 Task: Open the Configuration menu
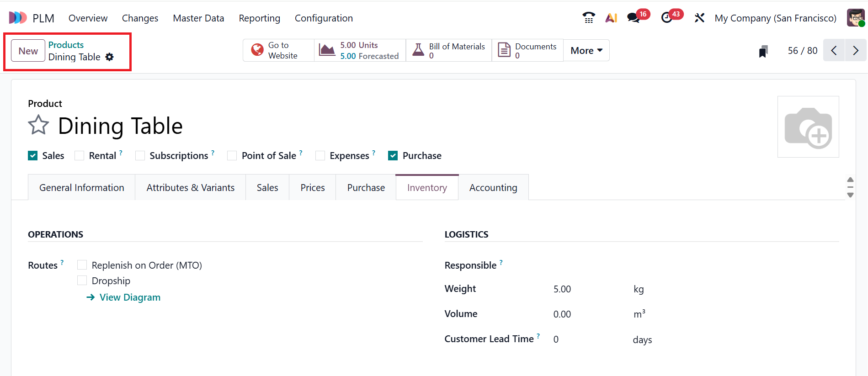pyautogui.click(x=324, y=18)
